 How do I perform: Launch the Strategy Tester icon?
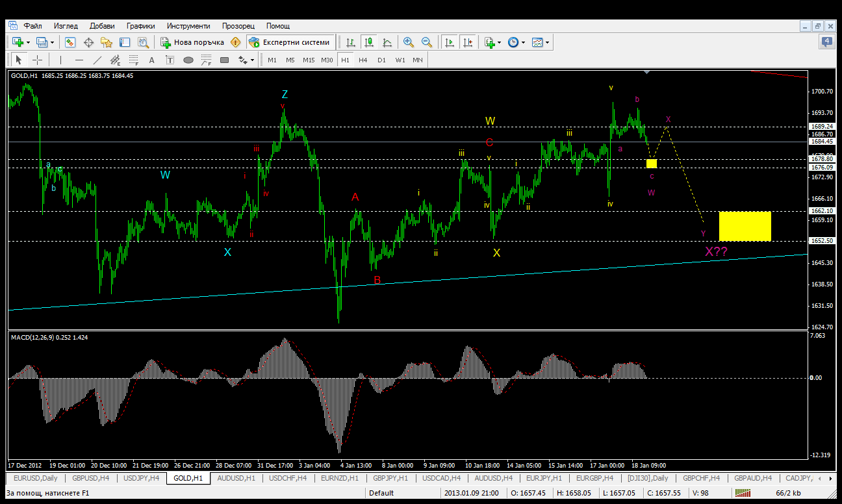tap(143, 42)
